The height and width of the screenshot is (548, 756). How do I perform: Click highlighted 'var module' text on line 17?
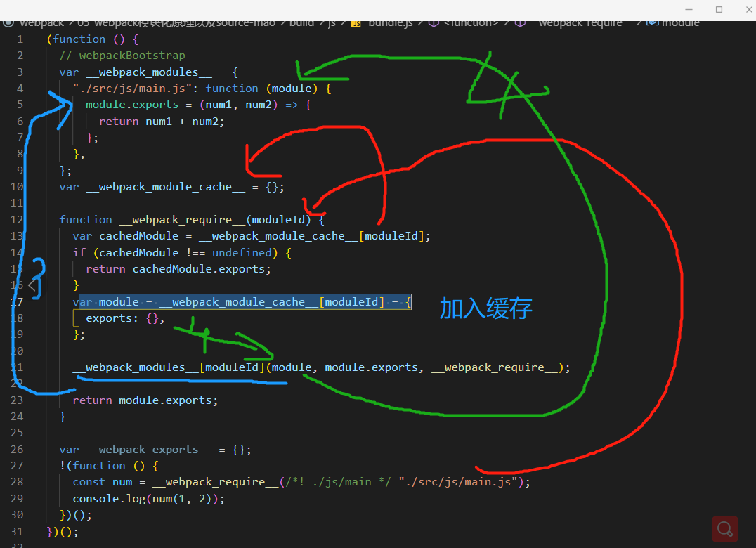(x=106, y=301)
